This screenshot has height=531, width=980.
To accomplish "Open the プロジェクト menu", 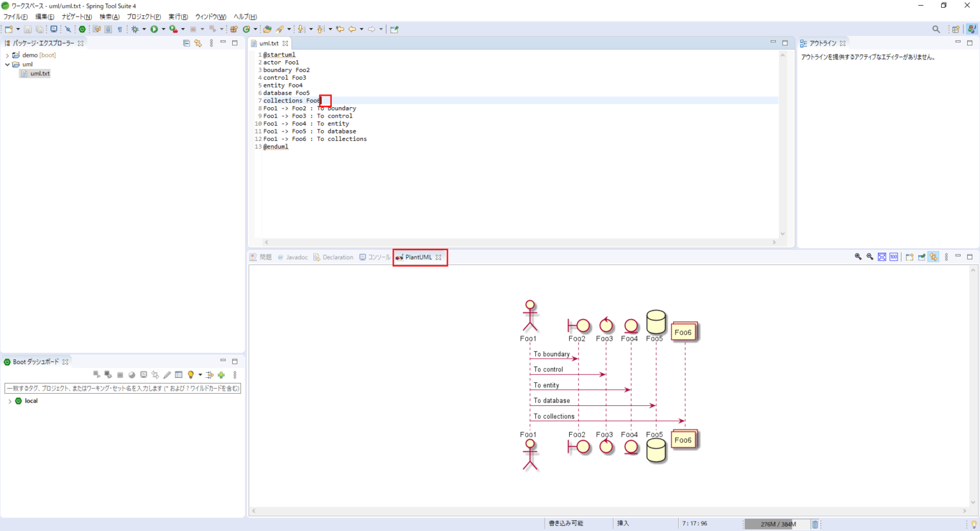I will pos(143,16).
